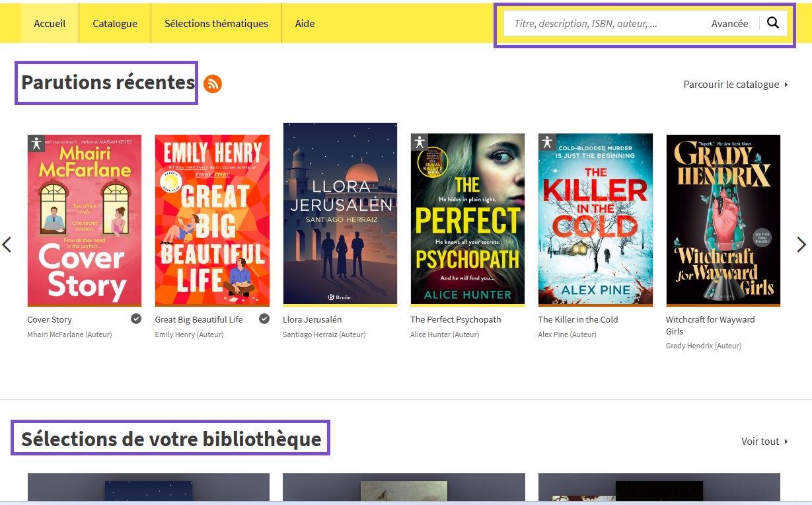Open Avancée advanced search options
The image size is (812, 505).
pos(729,23)
